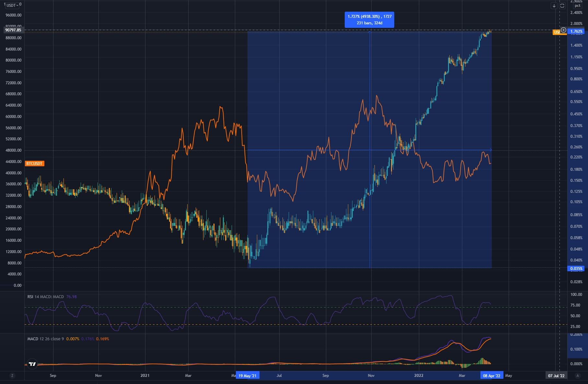The width and height of the screenshot is (588, 384).
Task: Click the 1.727% measurement tooltip box
Action: (x=369, y=19)
